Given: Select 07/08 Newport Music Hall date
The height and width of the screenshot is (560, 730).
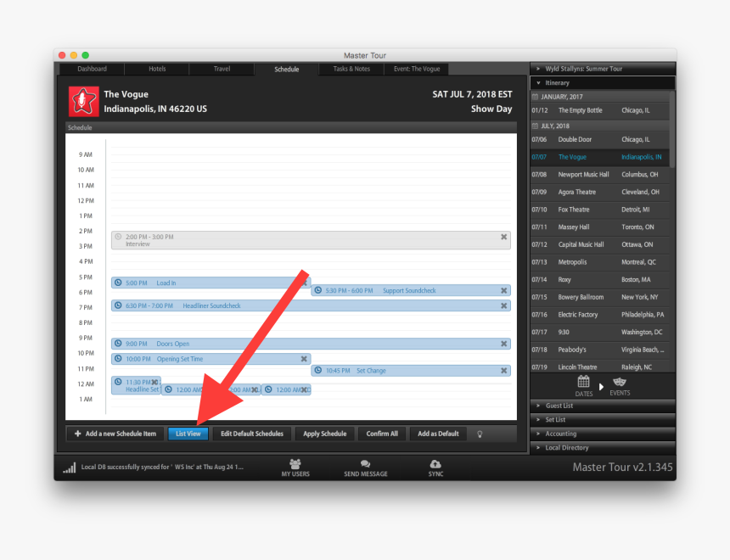Looking at the screenshot, I should point(599,175).
